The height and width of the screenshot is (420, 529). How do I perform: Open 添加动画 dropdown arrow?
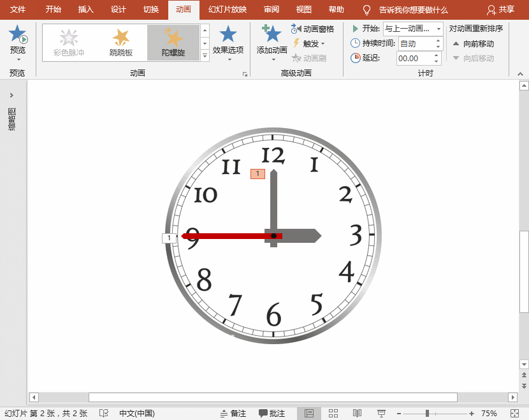pyautogui.click(x=273, y=60)
